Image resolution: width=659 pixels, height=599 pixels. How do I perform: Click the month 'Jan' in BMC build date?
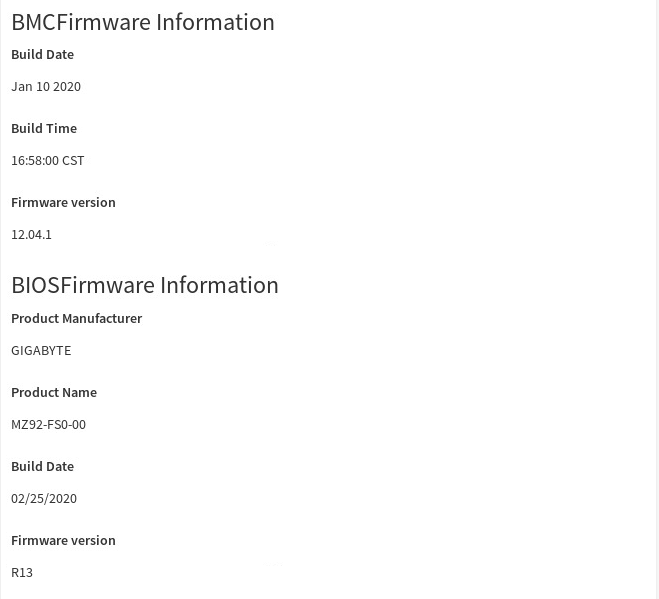coord(22,87)
